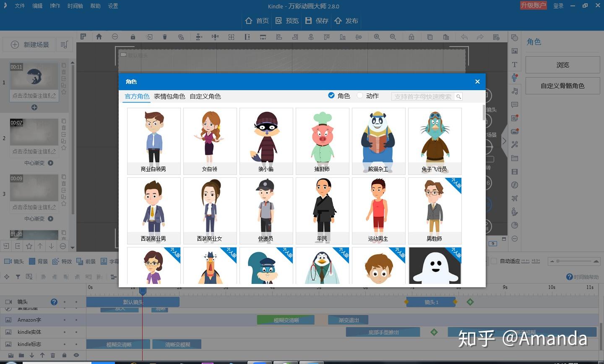Image resolution: width=604 pixels, height=364 pixels.
Task: Select the 快递员 character thumbnail
Action: [266, 211]
